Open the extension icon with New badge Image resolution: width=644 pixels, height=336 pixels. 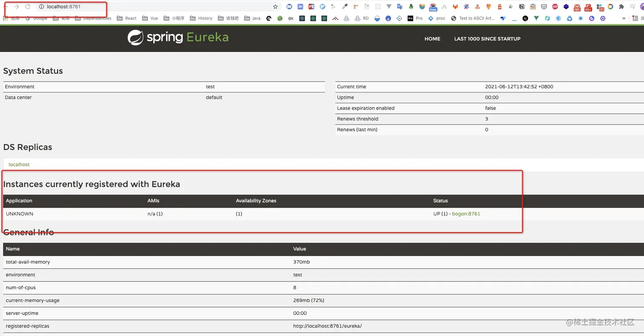433,7
